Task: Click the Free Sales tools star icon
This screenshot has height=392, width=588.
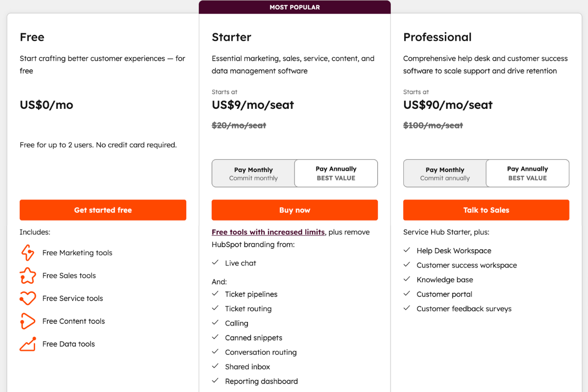Action: [x=27, y=275]
